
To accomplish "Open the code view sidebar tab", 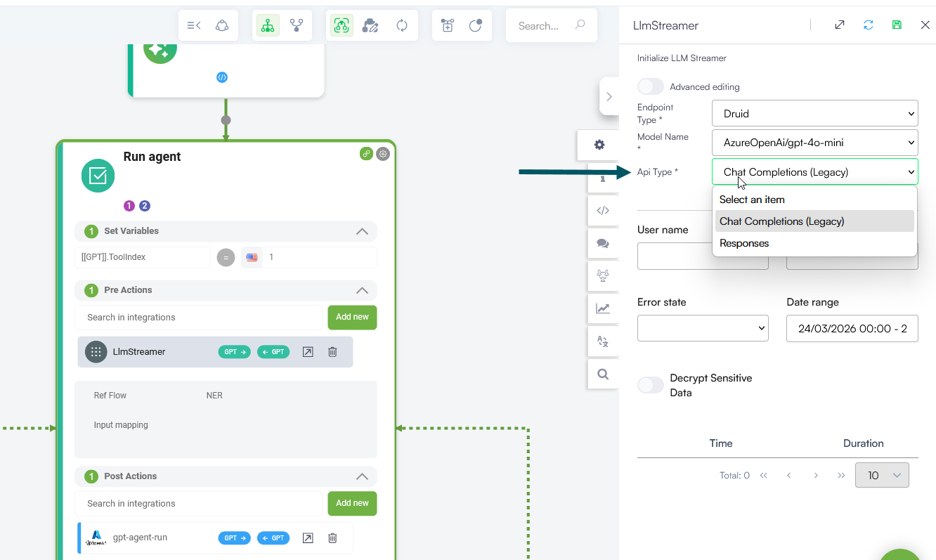I will [602, 210].
